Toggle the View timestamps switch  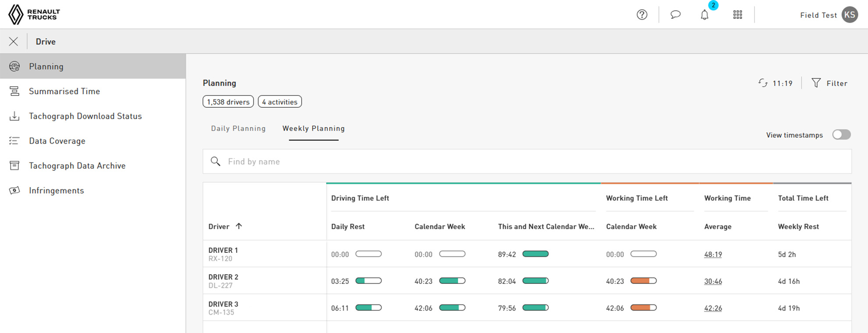pyautogui.click(x=841, y=135)
